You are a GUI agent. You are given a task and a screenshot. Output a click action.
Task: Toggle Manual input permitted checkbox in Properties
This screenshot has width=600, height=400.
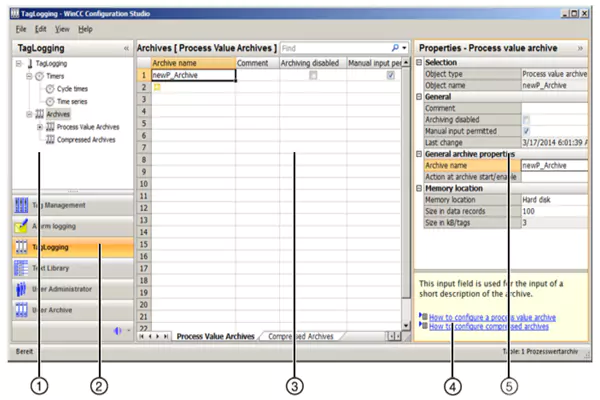pos(527,131)
